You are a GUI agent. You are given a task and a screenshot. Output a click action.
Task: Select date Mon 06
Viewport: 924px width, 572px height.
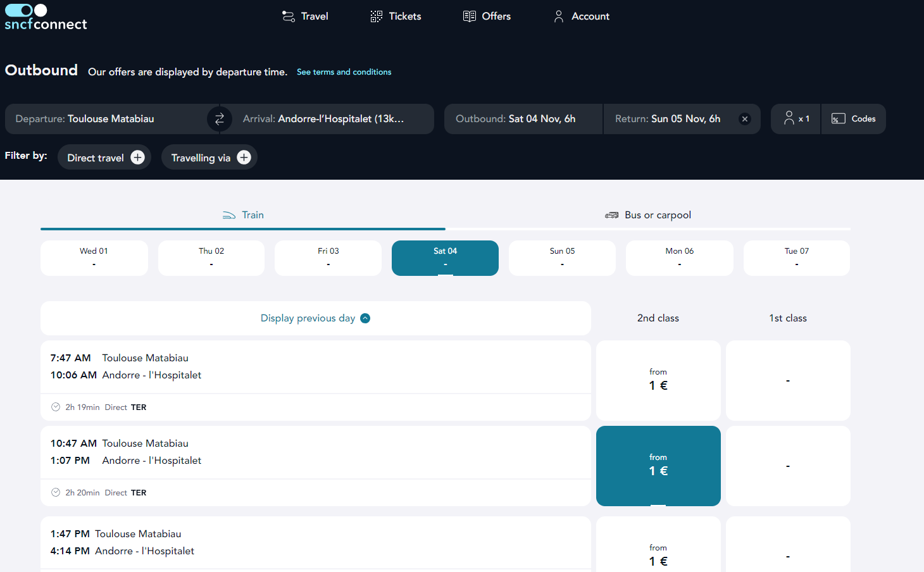(x=680, y=258)
